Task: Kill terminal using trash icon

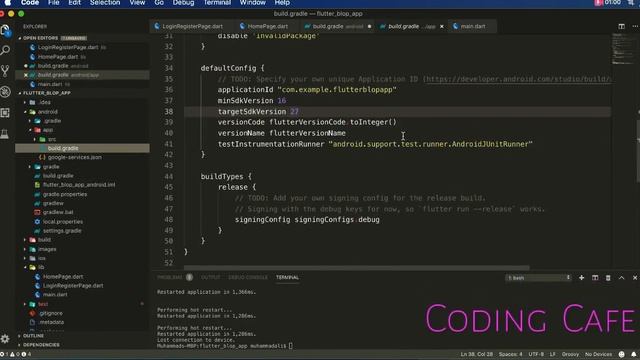Action: [x=608, y=278]
